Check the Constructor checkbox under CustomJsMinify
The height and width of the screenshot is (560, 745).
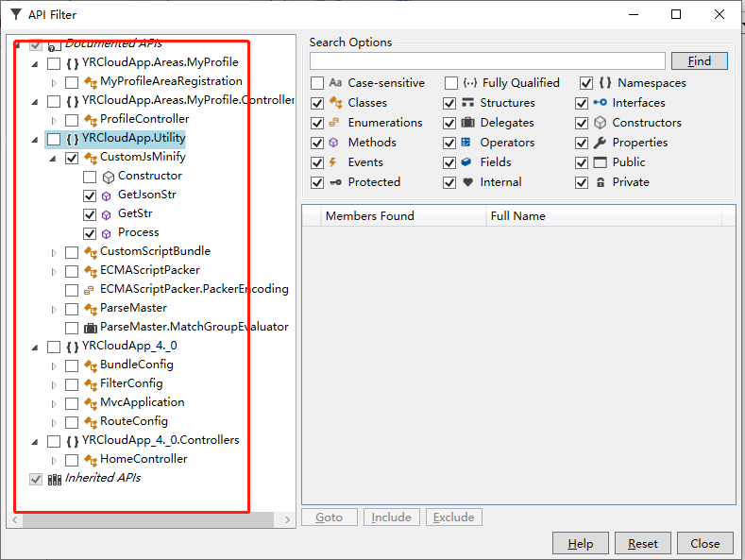(90, 176)
